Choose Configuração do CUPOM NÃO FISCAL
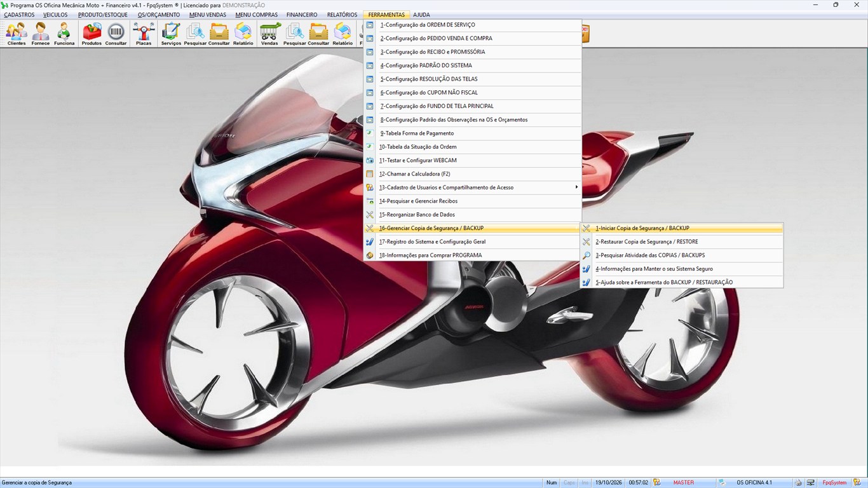This screenshot has width=868, height=488. tap(473, 93)
